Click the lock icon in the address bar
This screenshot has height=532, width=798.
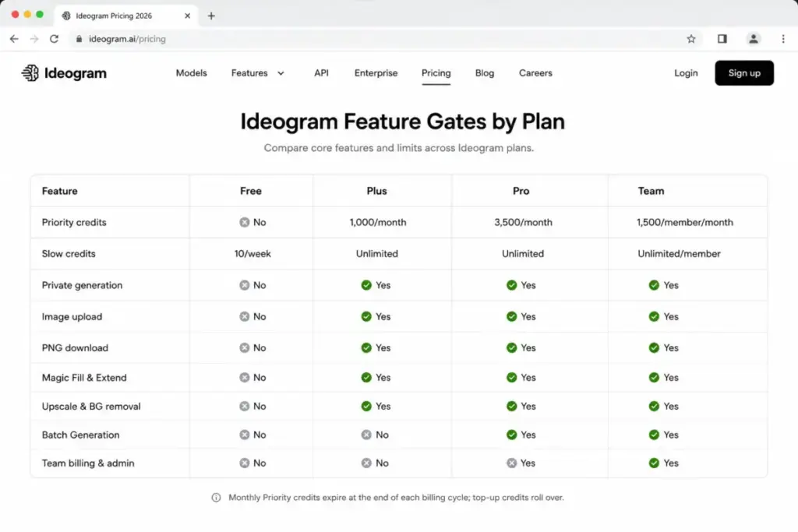tap(79, 39)
